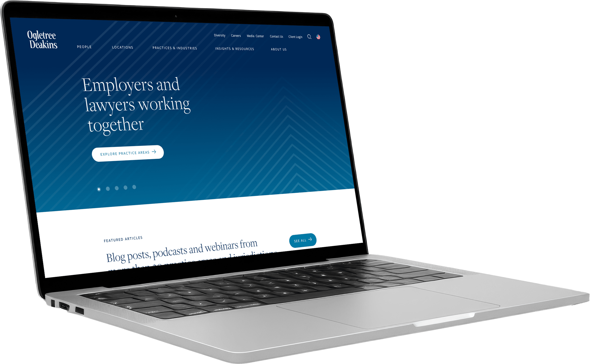The image size is (590, 364).
Task: Click the Client Login icon
Action: (295, 35)
